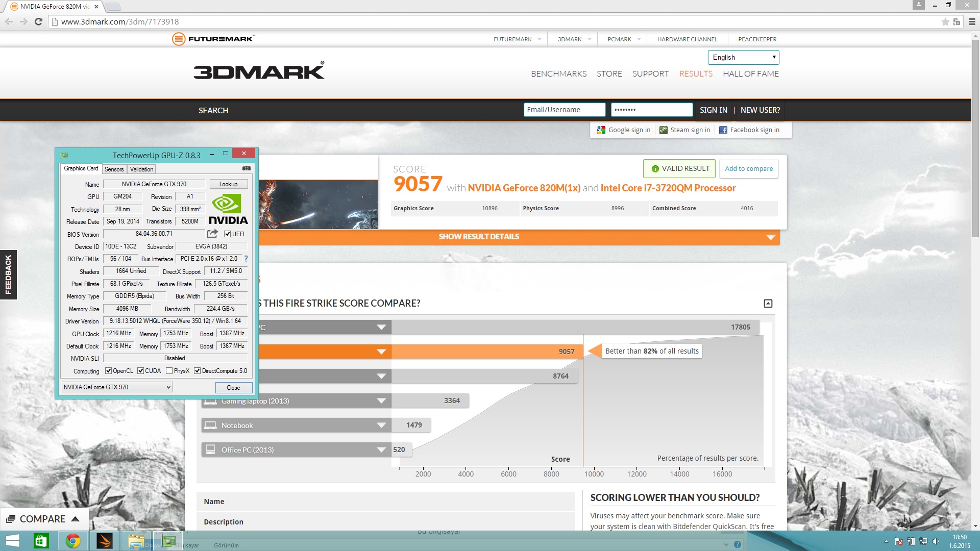Click the BIOS export share icon in GPU-Z

point(212,234)
